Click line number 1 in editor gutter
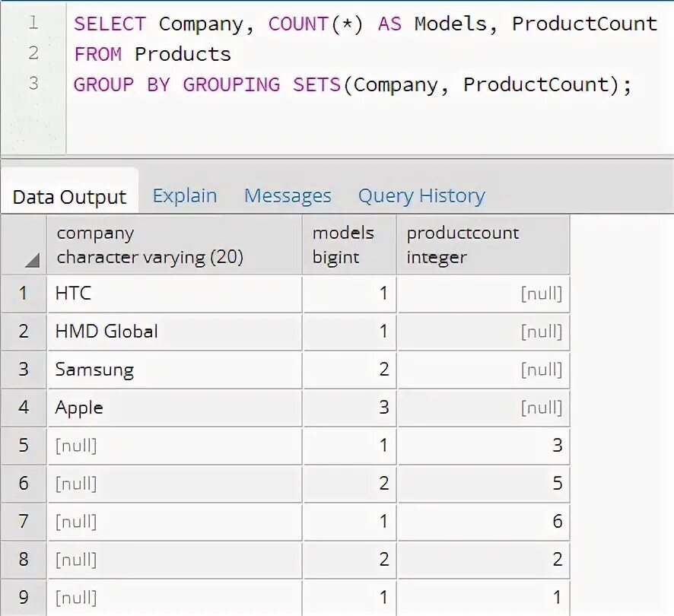674x616 pixels. pyautogui.click(x=33, y=23)
